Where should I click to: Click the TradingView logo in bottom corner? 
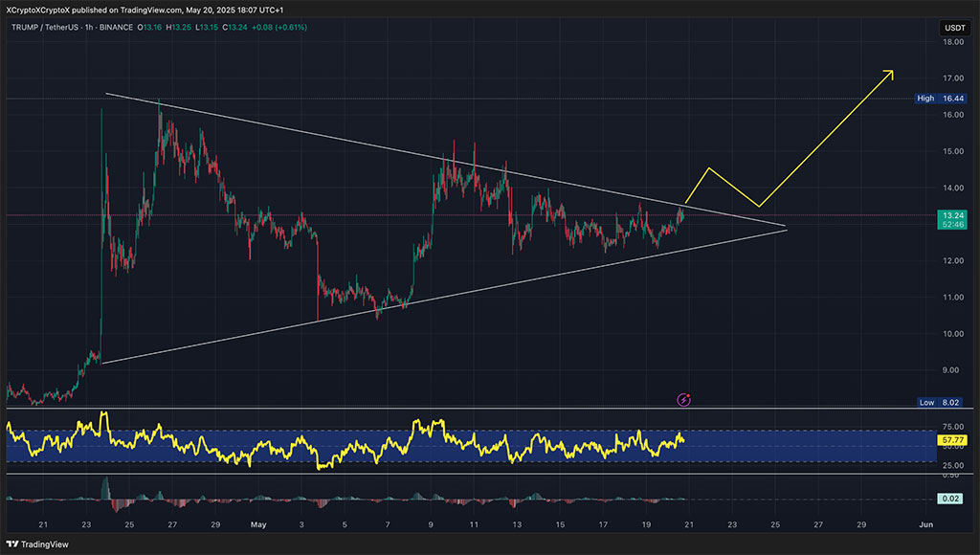tap(37, 544)
